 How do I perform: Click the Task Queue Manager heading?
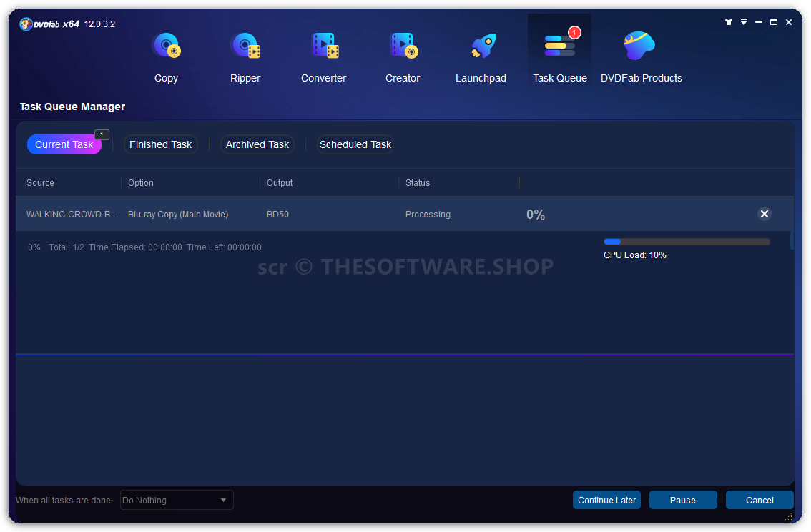point(72,107)
